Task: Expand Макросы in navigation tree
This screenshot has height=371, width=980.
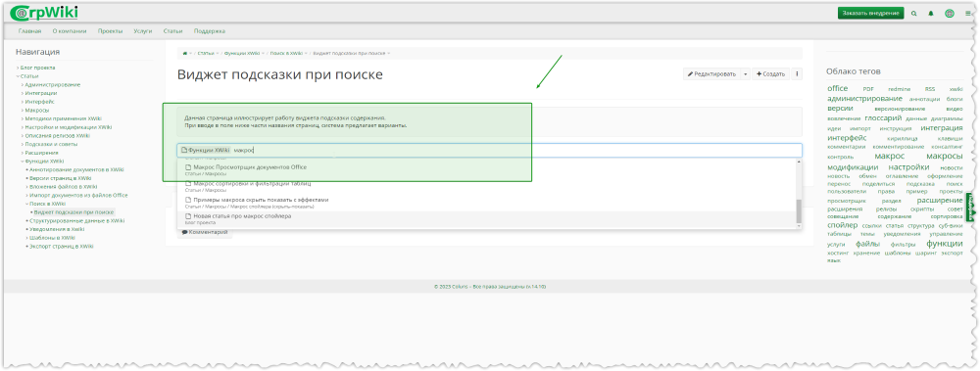Action: (22, 110)
